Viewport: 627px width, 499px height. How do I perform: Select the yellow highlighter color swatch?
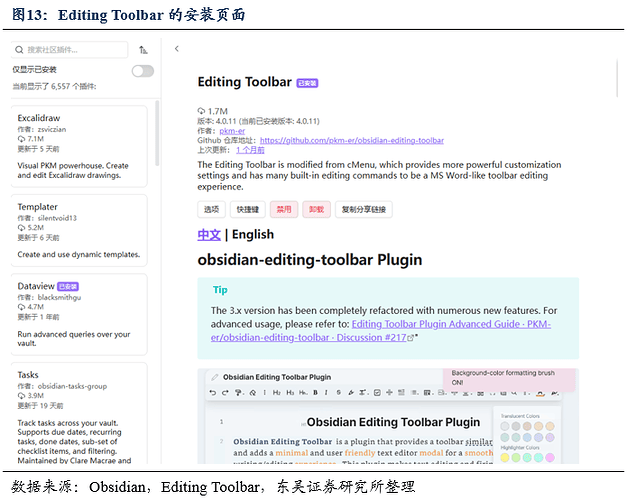click(505, 457)
